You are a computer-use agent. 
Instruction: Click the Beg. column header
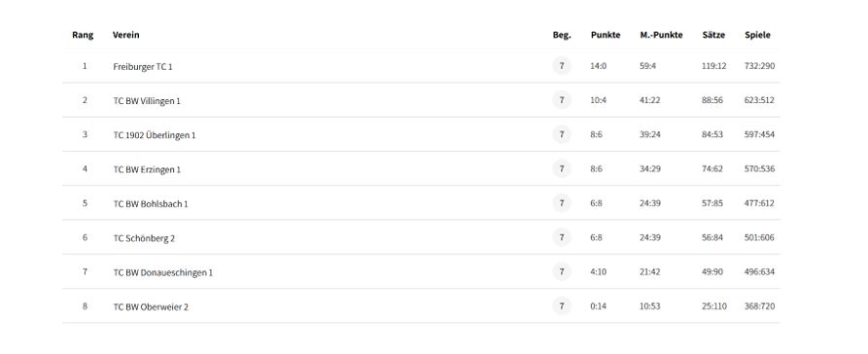coord(562,35)
